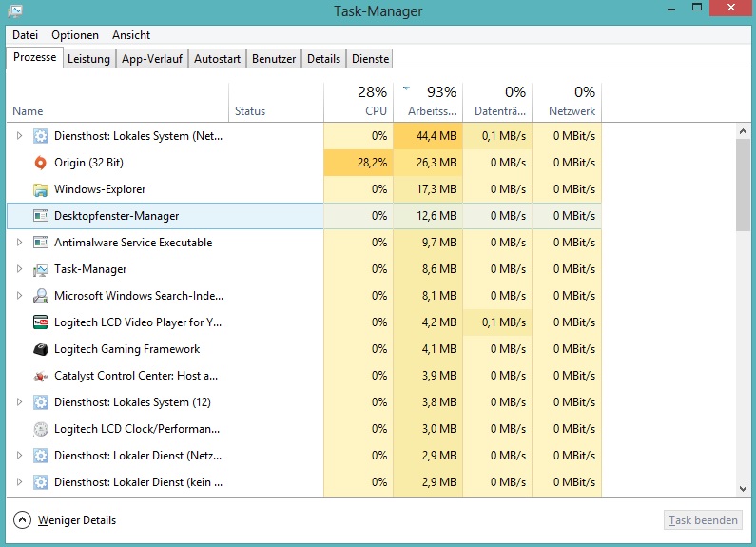This screenshot has width=756, height=547.
Task: Select the Windows-Explorer process name
Action: click(x=100, y=189)
